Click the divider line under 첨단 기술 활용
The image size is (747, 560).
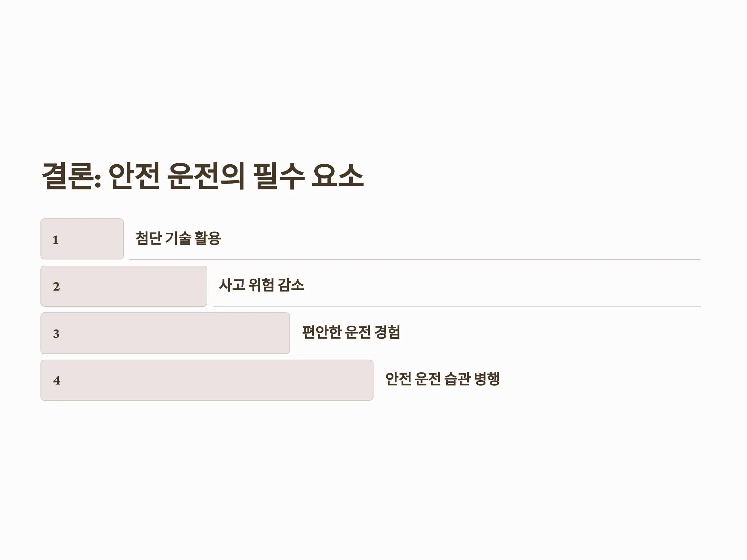click(x=415, y=259)
